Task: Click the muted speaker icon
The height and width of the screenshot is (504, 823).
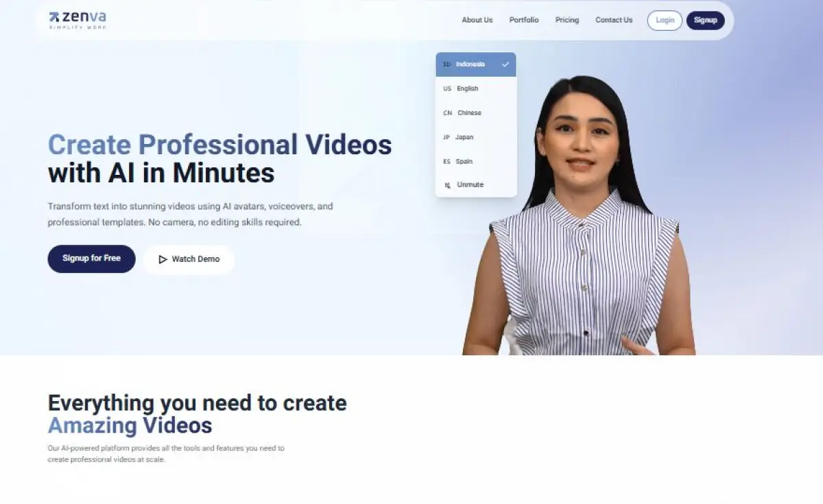Action: tap(448, 185)
